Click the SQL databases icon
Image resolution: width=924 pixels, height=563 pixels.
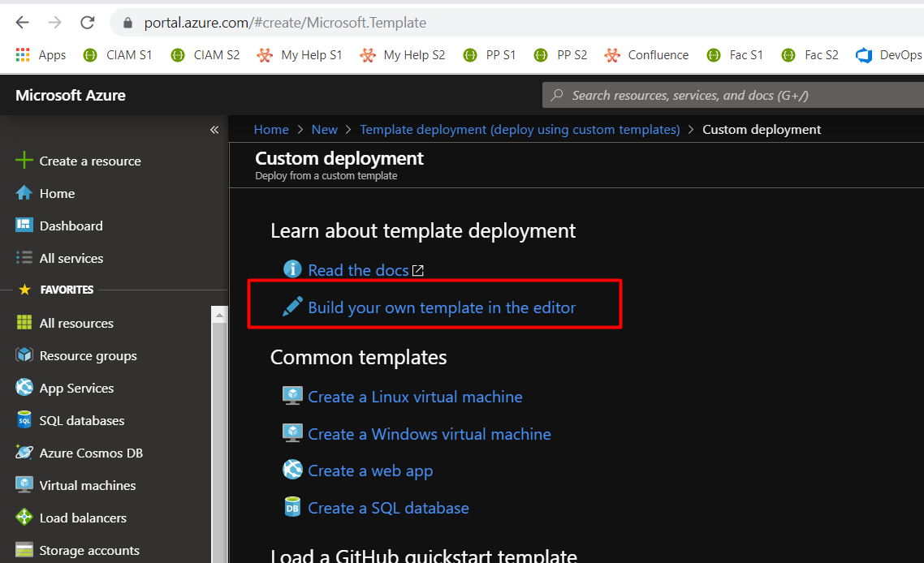coord(24,419)
